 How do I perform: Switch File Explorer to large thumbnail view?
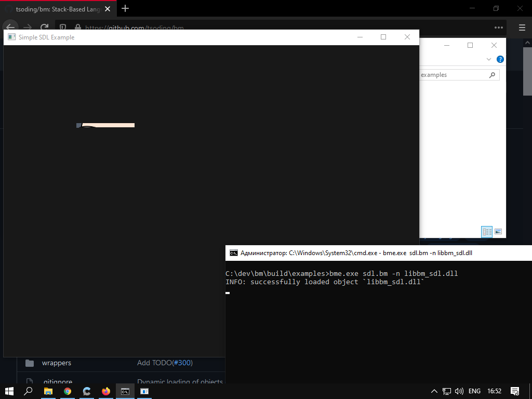point(498,232)
